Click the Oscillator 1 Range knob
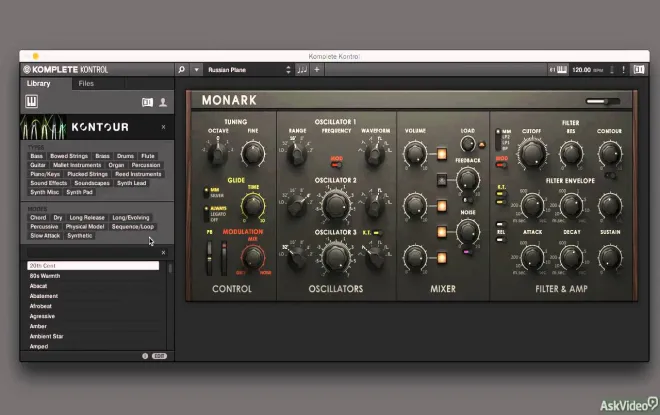Viewport: 660px width, 415px height. (296, 154)
